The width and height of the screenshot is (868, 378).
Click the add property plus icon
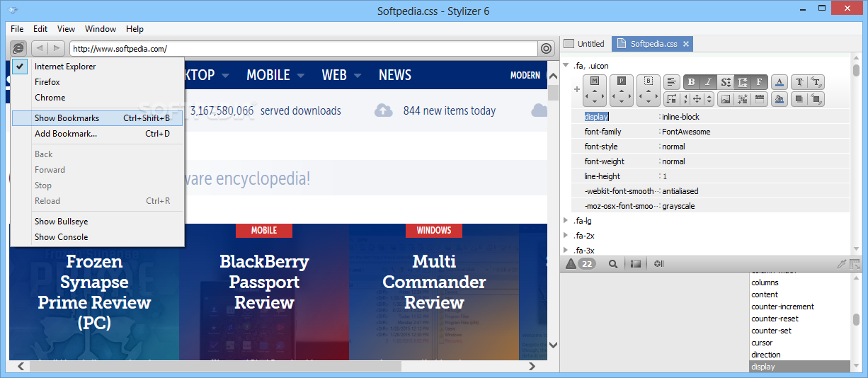coord(577,89)
